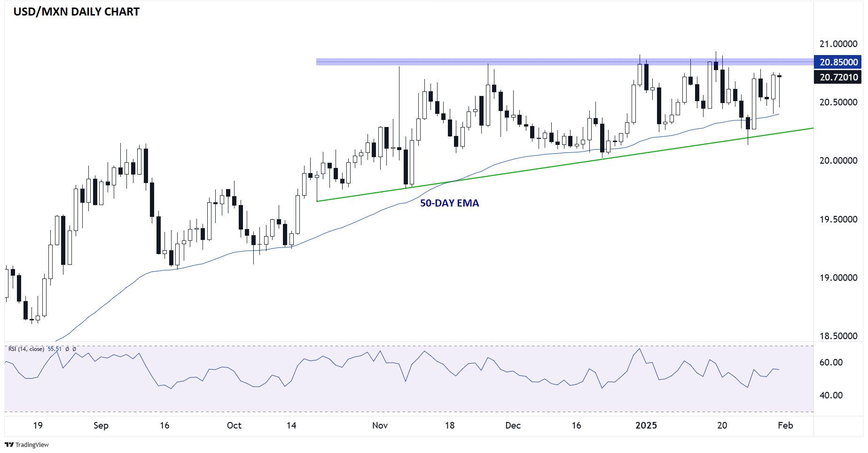Screen dimensions: 868x453
Task: Click the 19 date label on time axis
Action: 38,425
